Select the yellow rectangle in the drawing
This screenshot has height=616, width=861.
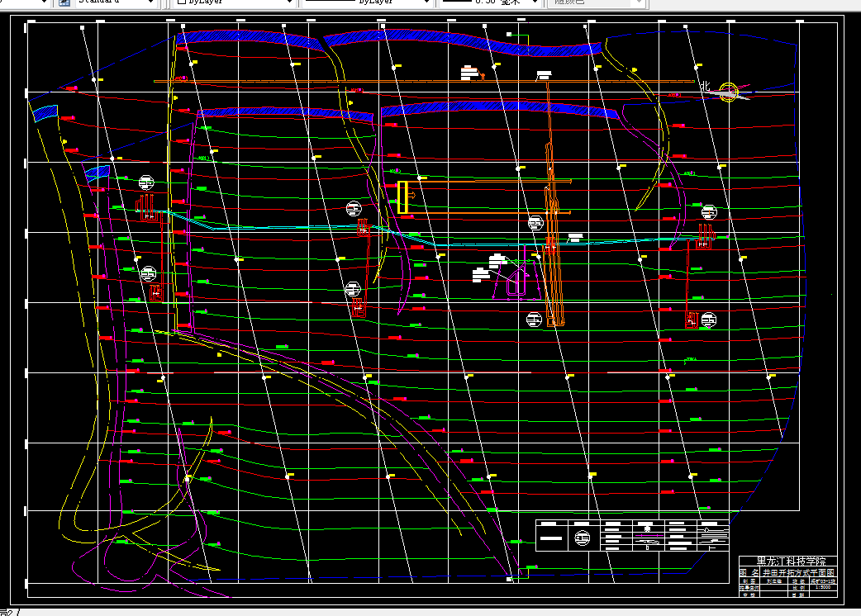coord(402,197)
